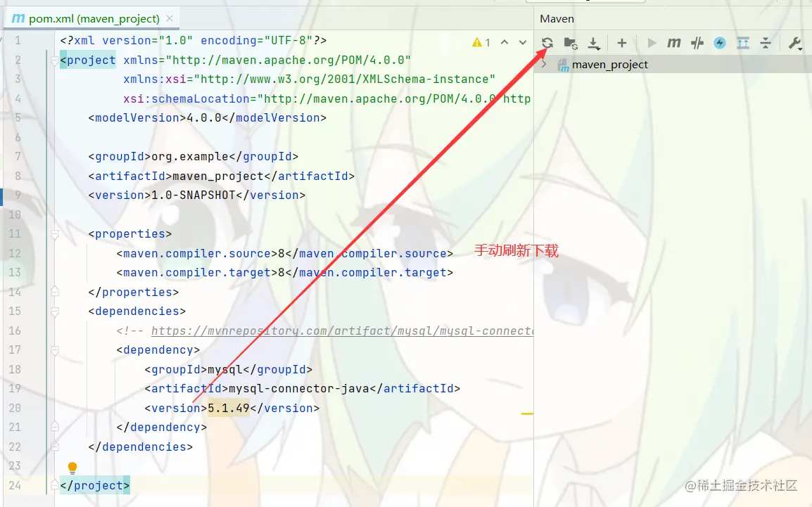Collapse dependencies block fold at line 15
This screenshot has width=812, height=507.
[54, 312]
